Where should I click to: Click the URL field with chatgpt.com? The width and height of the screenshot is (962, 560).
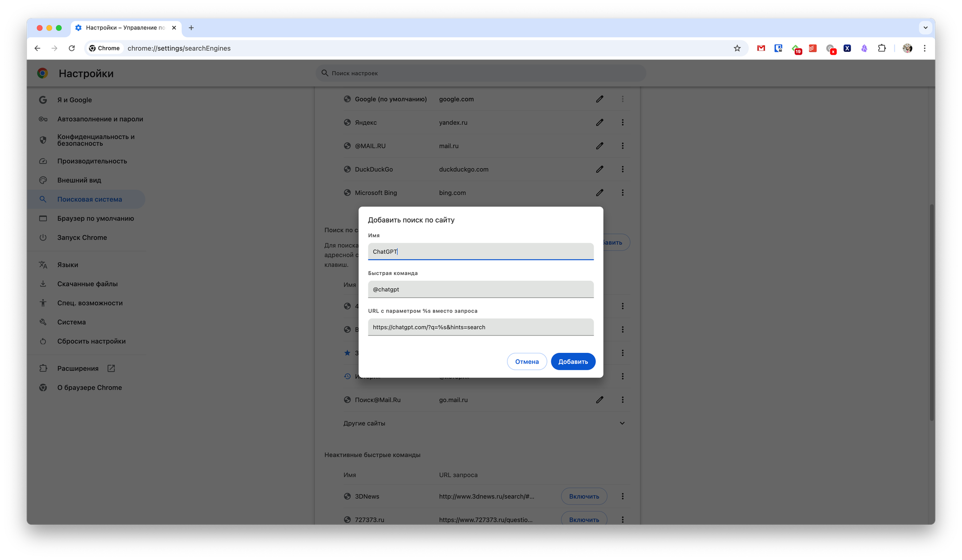481,327
